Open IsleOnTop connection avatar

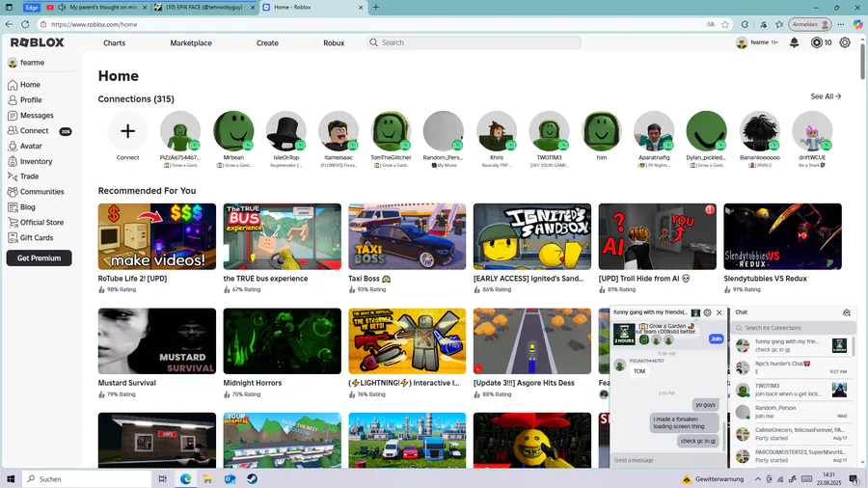pos(285,131)
